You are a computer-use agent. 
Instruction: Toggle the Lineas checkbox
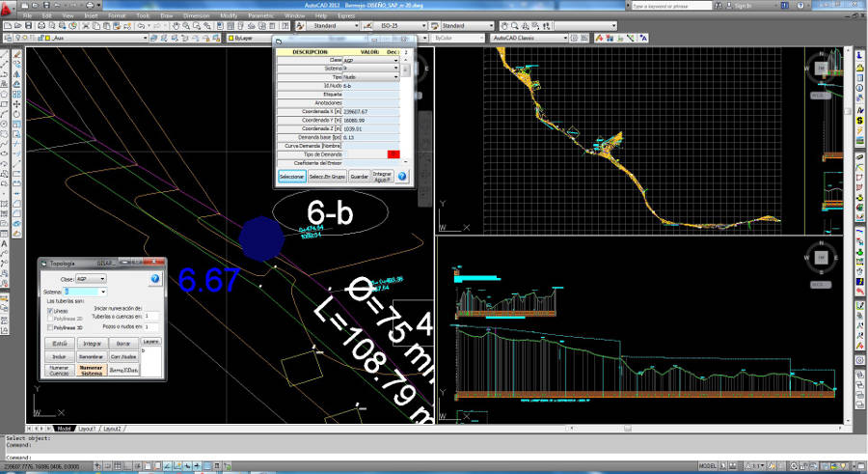tap(50, 311)
